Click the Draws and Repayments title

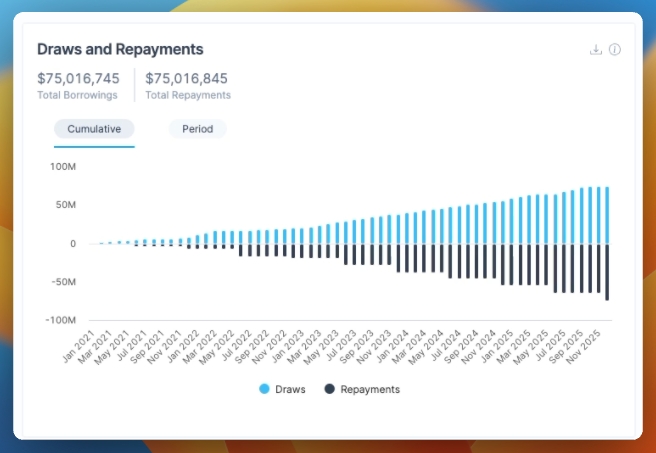tap(120, 49)
